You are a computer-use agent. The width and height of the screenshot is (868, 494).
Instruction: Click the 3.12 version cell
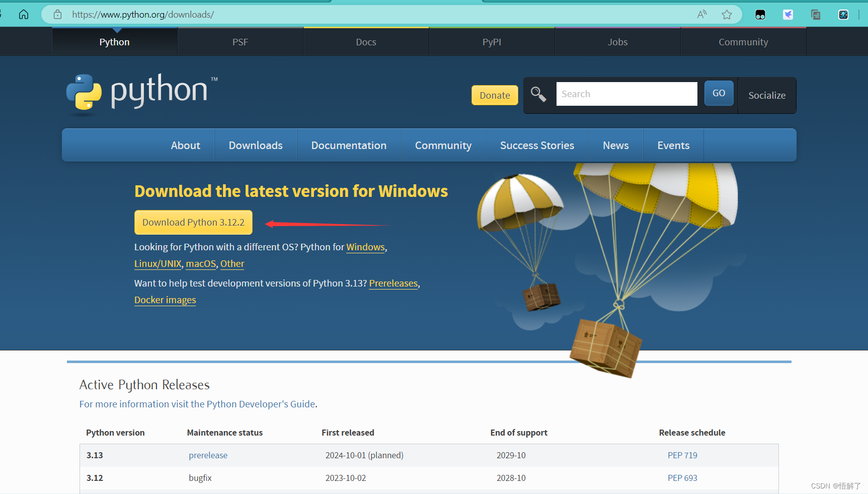pos(95,478)
